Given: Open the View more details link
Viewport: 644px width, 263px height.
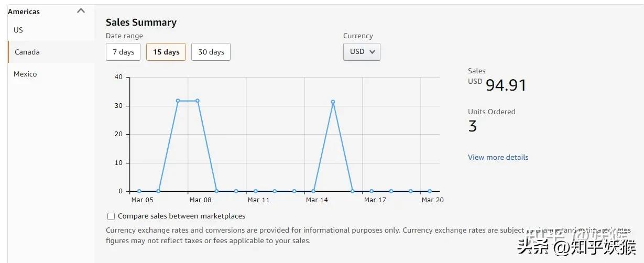Looking at the screenshot, I should (498, 157).
